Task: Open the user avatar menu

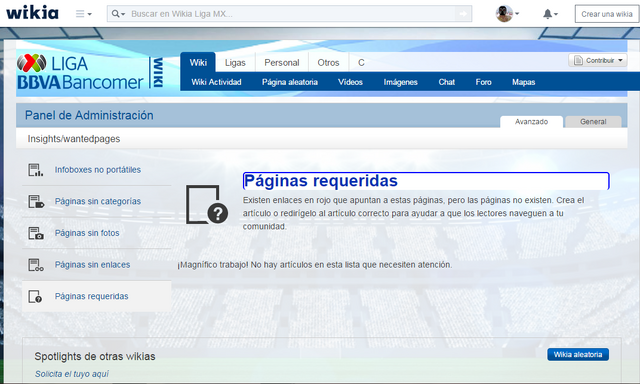Action: pyautogui.click(x=507, y=13)
